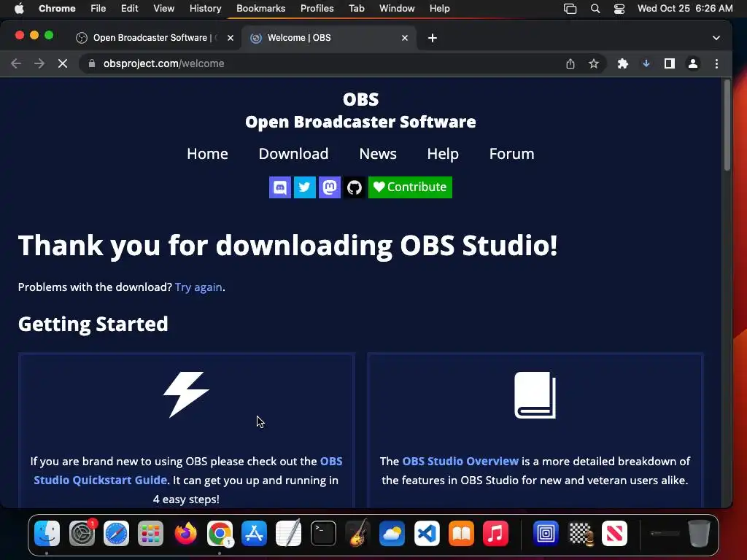Open the Forum nav link
The height and width of the screenshot is (560, 747).
pyautogui.click(x=511, y=154)
